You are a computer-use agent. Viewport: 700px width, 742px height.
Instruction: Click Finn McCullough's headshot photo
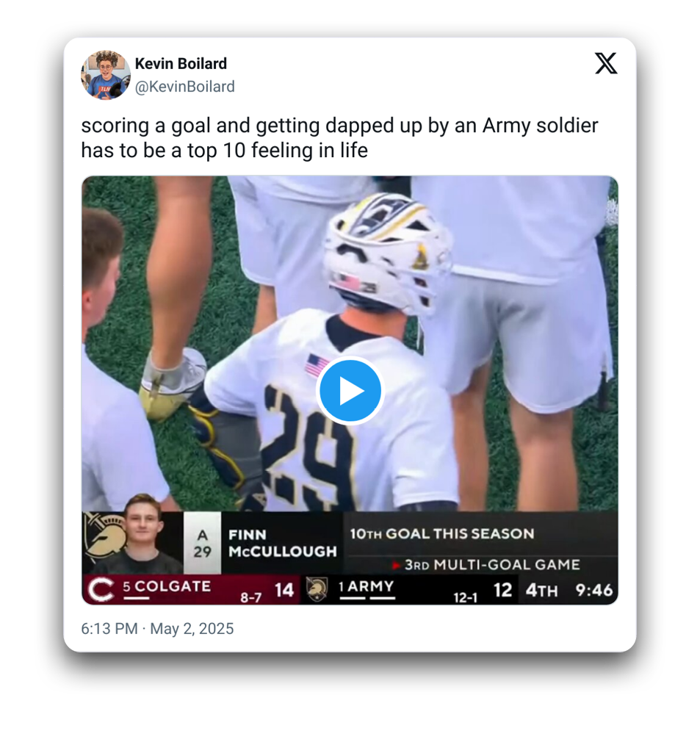(x=142, y=534)
